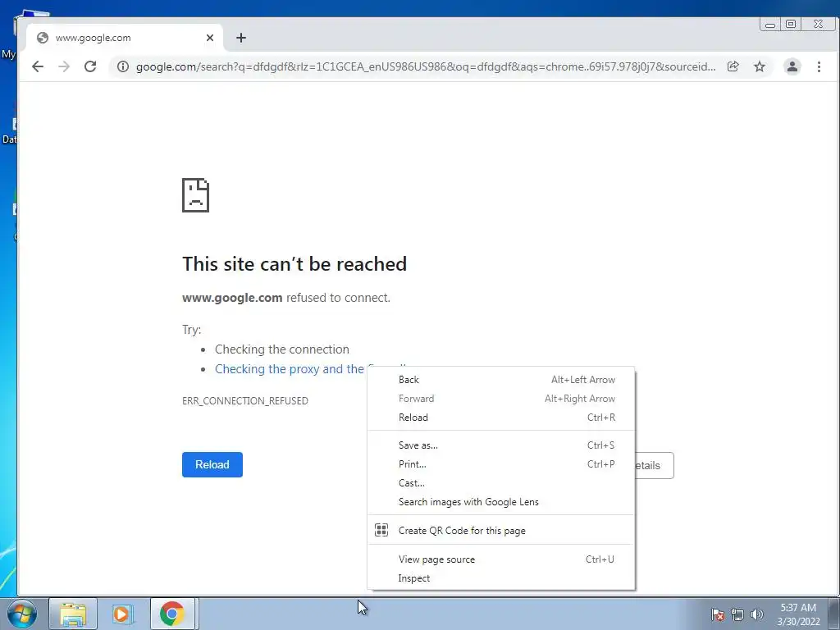Open File Explorer from the taskbar
840x630 pixels.
point(73,614)
